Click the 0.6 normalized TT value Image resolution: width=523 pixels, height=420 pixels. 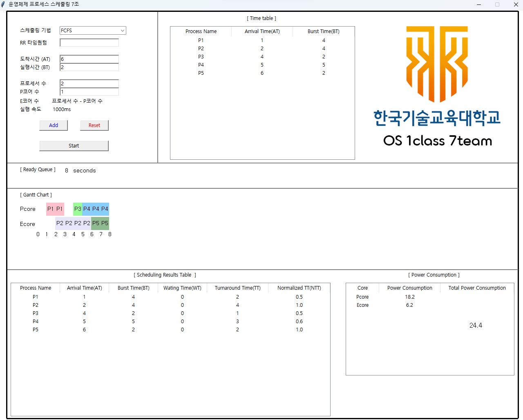point(299,322)
